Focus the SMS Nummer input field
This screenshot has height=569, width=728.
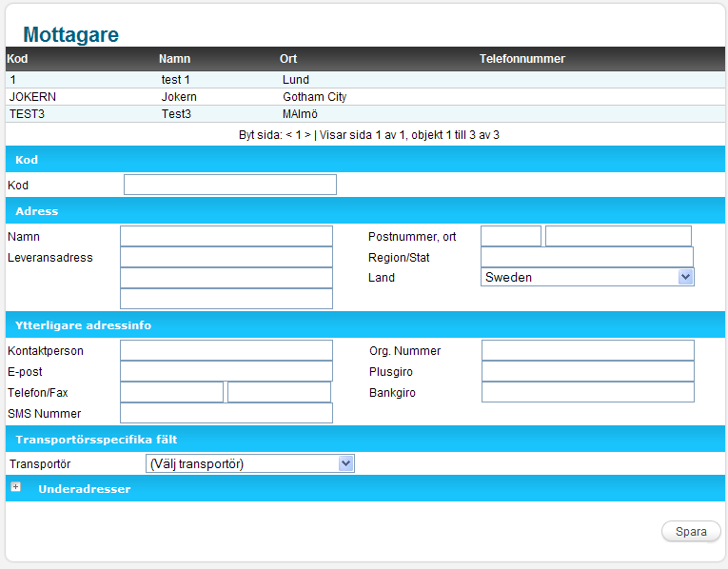pyautogui.click(x=226, y=413)
